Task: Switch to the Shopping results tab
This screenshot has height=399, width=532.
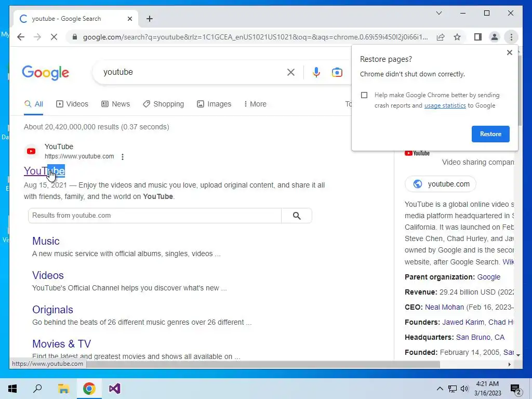Action: tap(164, 104)
